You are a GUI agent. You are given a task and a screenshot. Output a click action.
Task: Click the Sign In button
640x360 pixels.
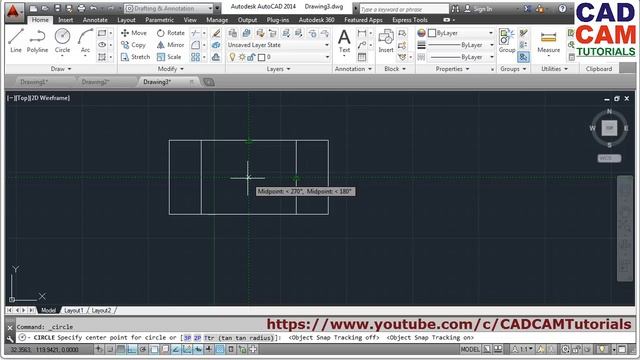479,9
